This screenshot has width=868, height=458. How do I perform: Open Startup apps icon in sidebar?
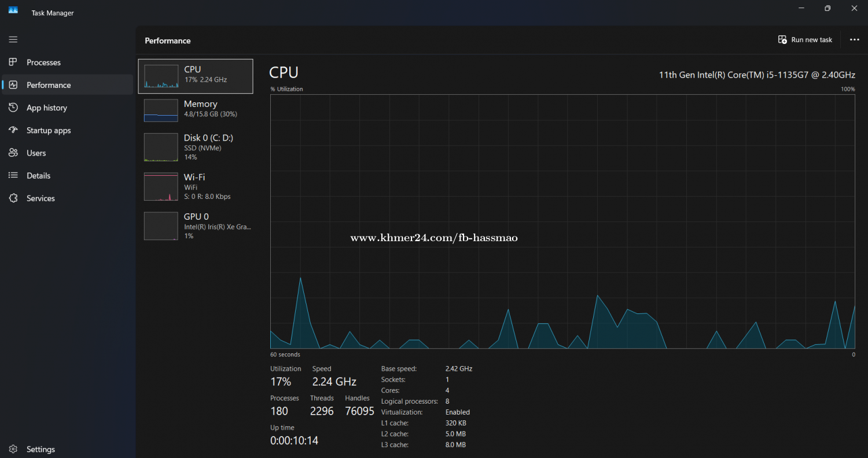point(13,130)
